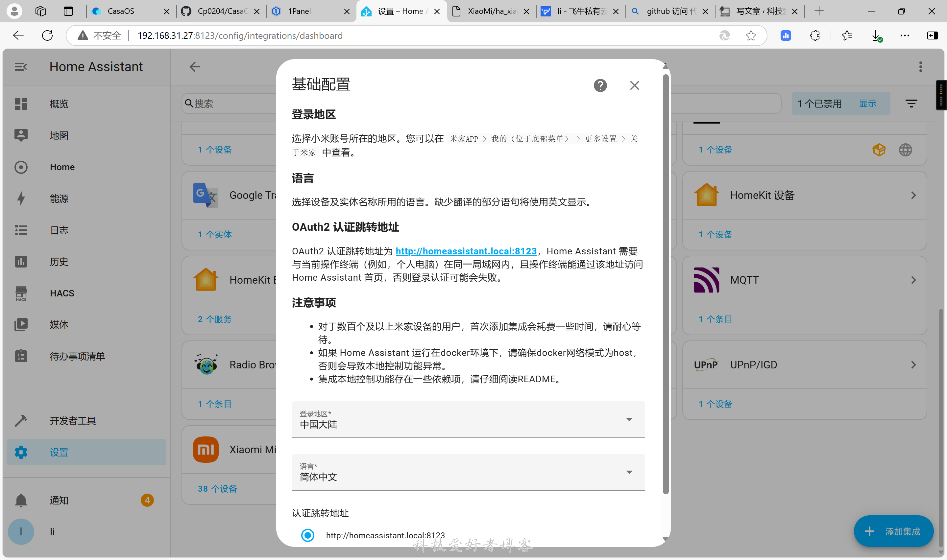Open browser favorites list icon

point(847,35)
